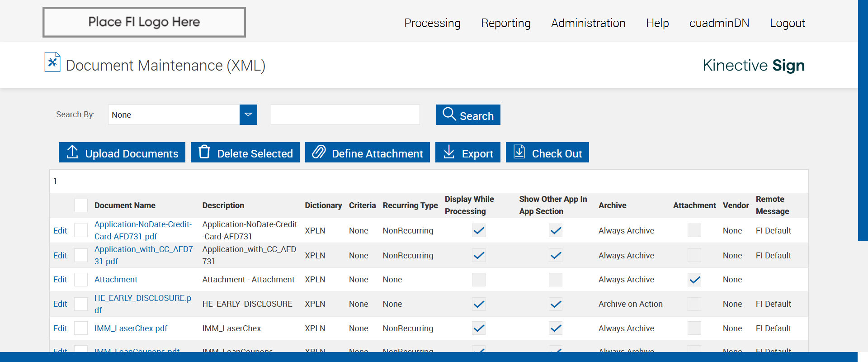The image size is (868, 362).
Task: Click Edit link for HE_EARLY_DISCLOSURE row
Action: [x=60, y=304]
